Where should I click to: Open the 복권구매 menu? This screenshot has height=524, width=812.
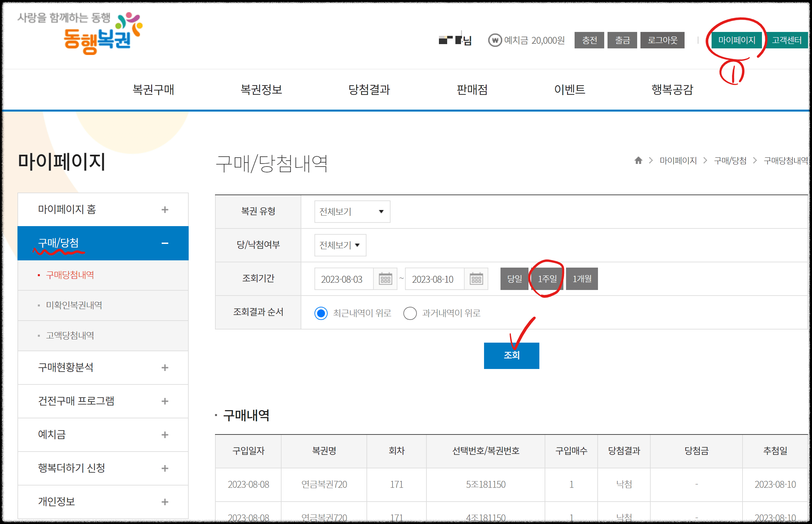[x=153, y=90]
